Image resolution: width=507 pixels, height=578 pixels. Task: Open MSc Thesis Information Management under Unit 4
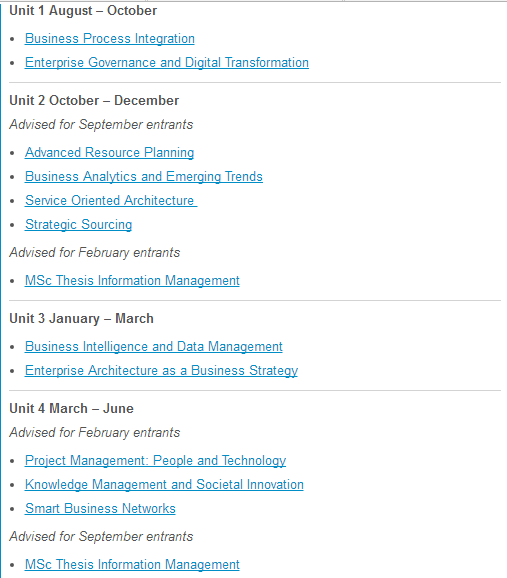coord(132,564)
